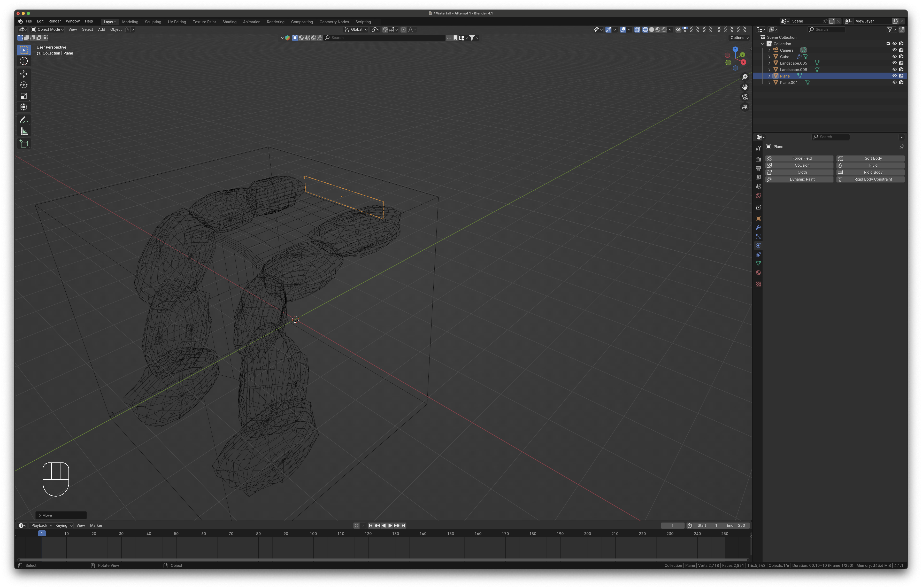Open the Modifiers wrench properties tab
922x588 pixels.
pyautogui.click(x=758, y=228)
